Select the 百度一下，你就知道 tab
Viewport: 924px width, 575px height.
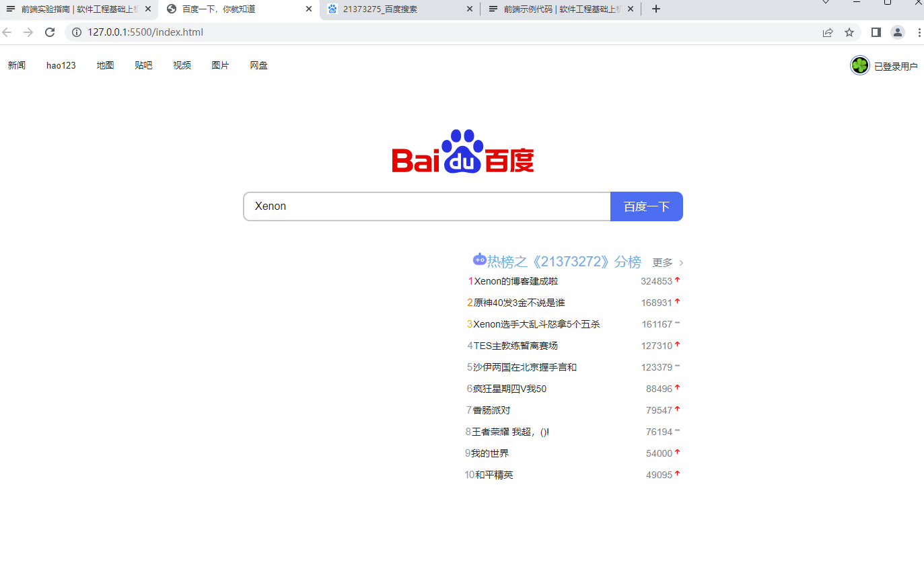point(240,9)
